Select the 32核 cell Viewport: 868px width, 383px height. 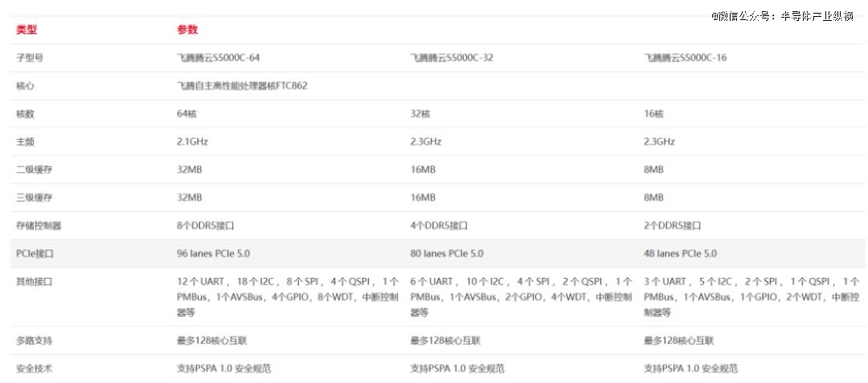(420, 114)
